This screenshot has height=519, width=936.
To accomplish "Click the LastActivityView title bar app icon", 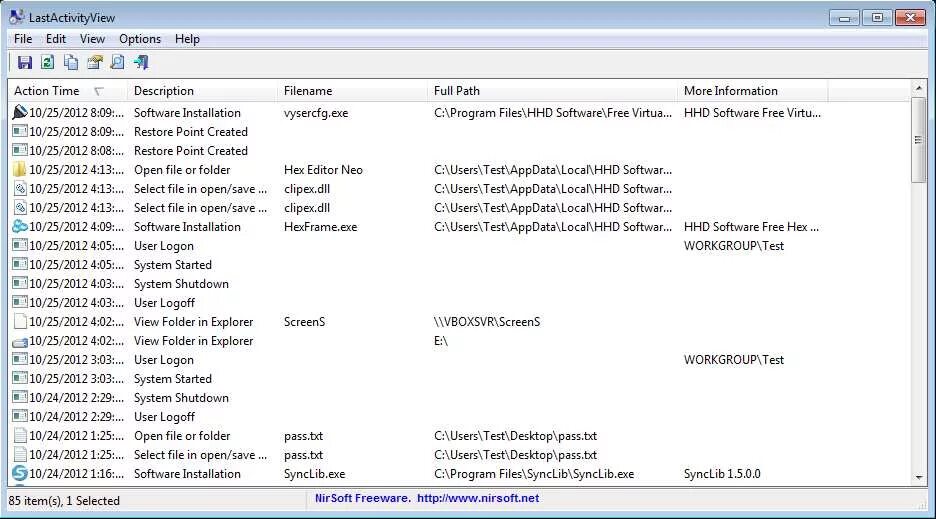I will (17, 17).
